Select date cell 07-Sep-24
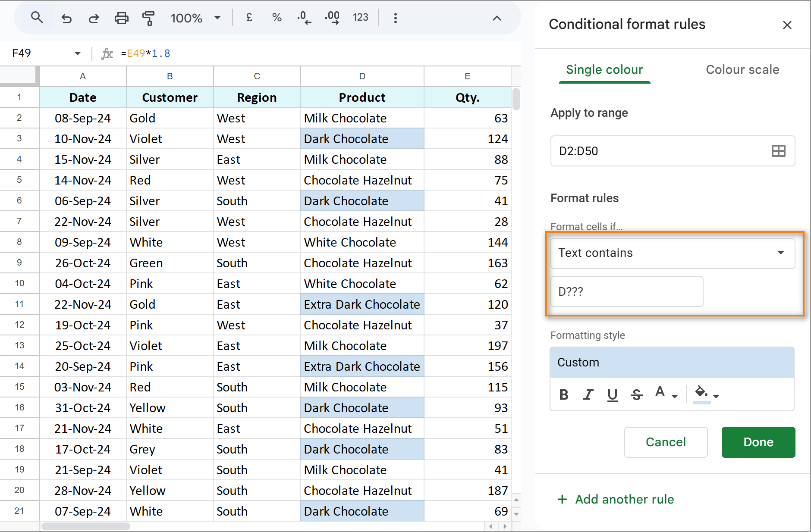The image size is (811, 532). tap(83, 511)
